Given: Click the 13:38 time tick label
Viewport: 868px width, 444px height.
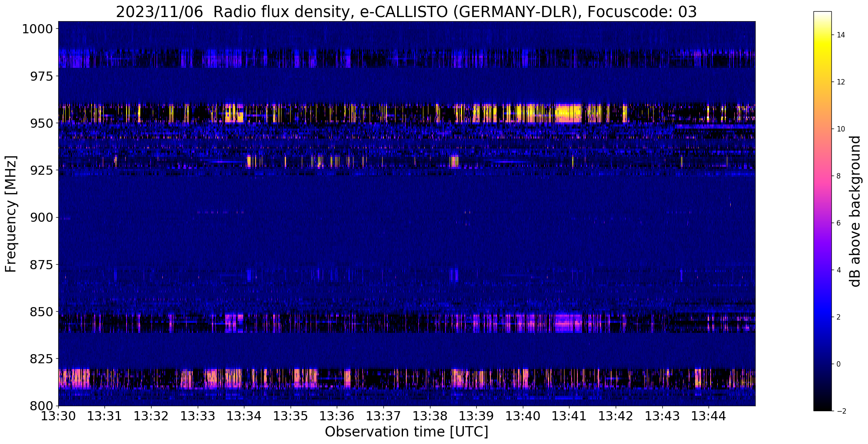Looking at the screenshot, I should coord(430,416).
